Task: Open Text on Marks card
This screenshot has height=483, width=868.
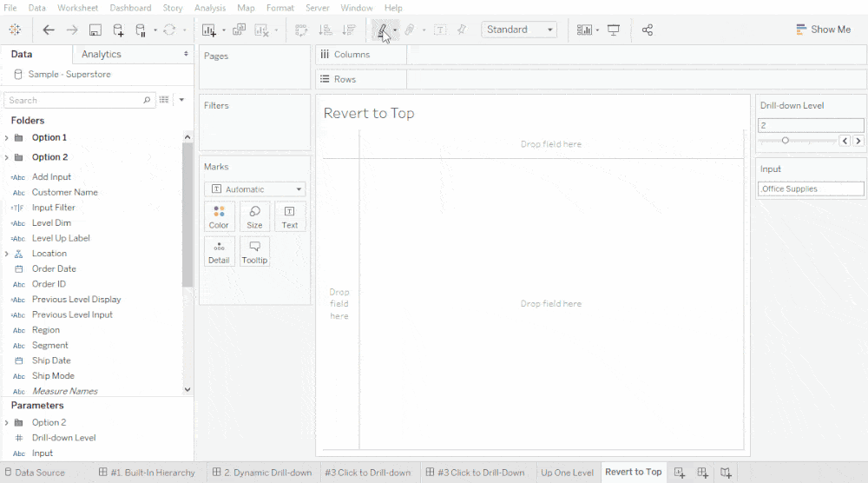Action: [x=290, y=216]
